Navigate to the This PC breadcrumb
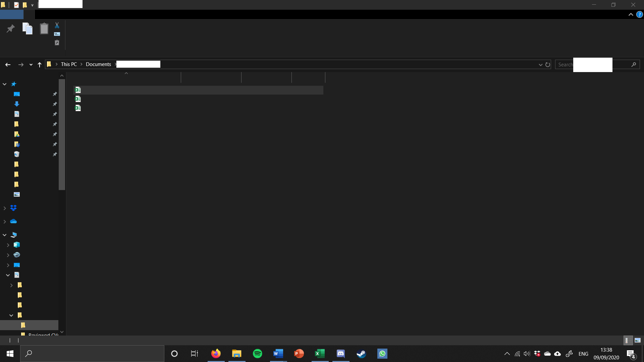 tap(69, 64)
